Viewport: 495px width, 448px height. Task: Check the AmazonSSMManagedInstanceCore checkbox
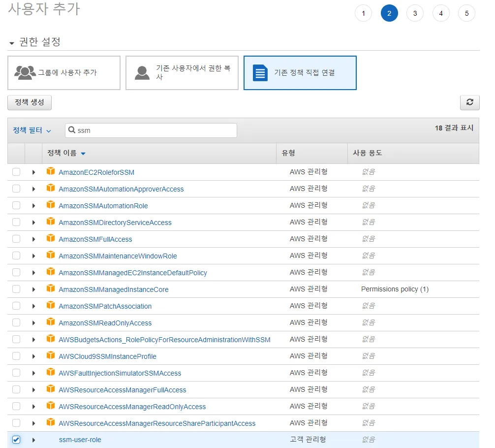[x=16, y=289]
